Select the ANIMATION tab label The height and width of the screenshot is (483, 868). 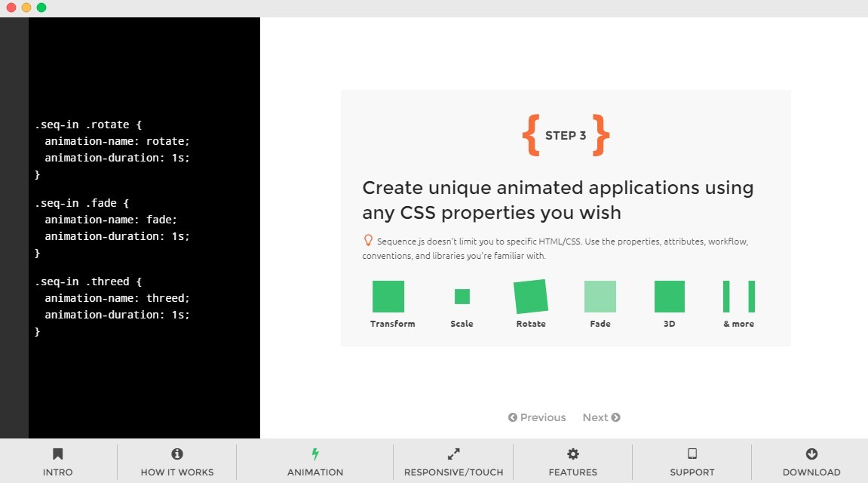[315, 472]
